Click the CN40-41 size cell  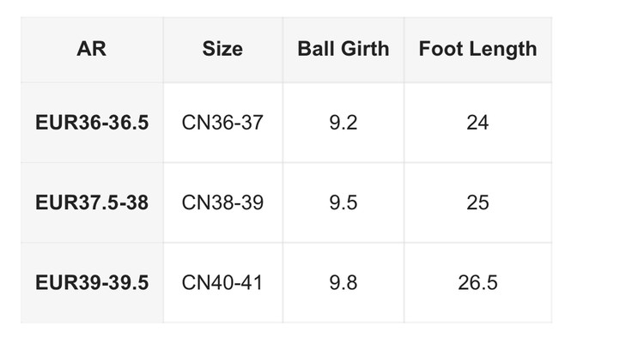pos(222,282)
